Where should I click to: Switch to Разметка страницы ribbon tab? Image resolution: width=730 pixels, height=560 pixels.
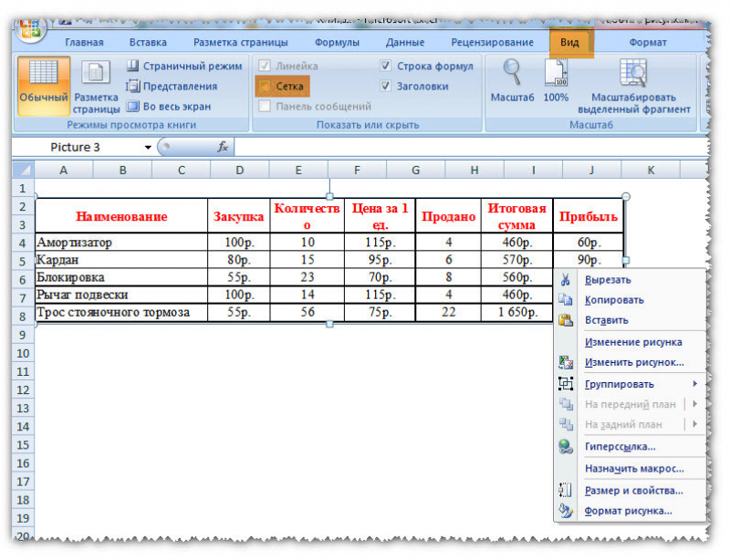240,42
